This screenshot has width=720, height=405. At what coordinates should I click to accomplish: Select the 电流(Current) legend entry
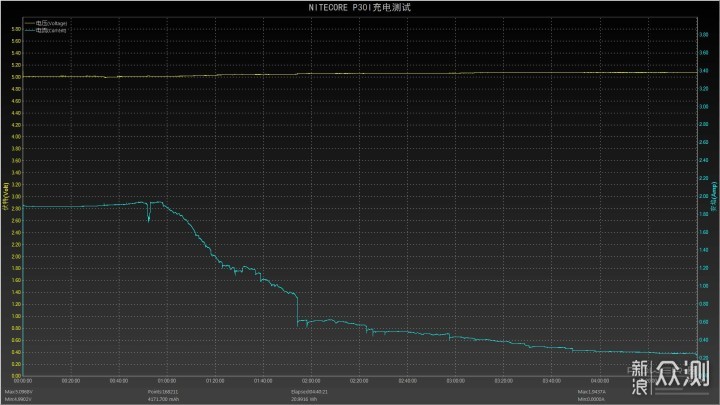pos(51,30)
